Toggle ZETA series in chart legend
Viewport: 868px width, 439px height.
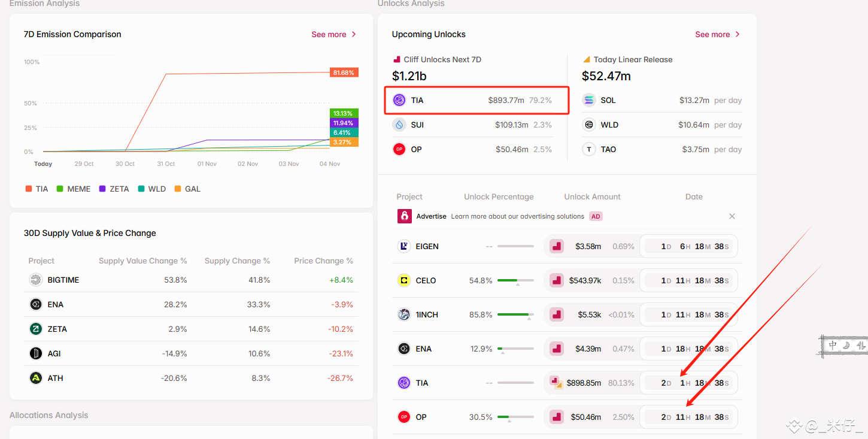[114, 189]
